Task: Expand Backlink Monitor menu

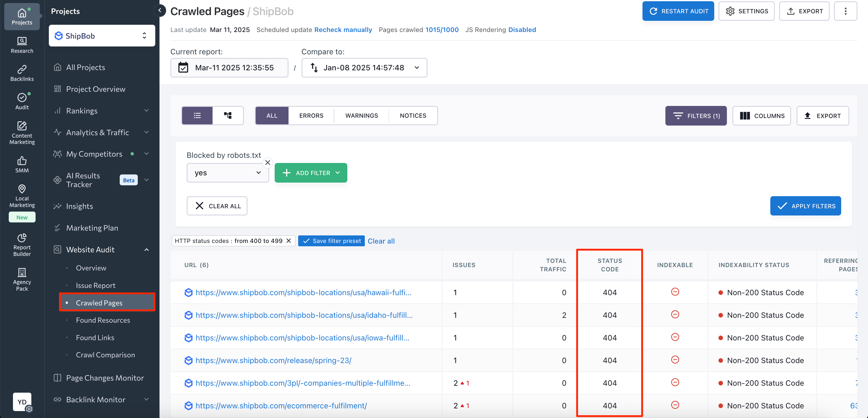Action: [x=146, y=399]
